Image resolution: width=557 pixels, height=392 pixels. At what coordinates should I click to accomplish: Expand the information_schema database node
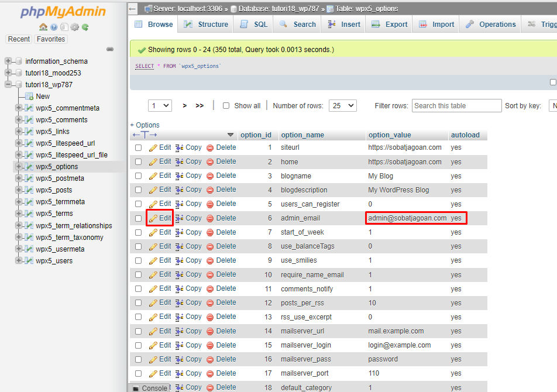tap(8, 61)
